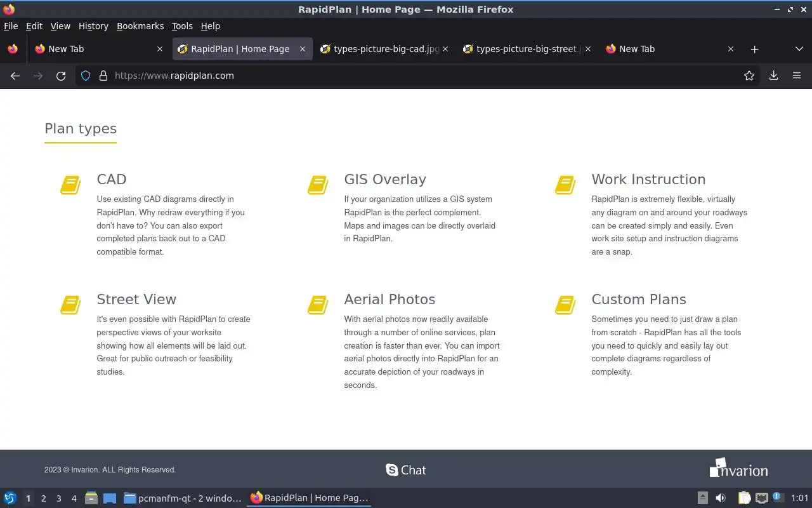The width and height of the screenshot is (812, 508).
Task: Click the site security padlock icon
Action: (103, 76)
